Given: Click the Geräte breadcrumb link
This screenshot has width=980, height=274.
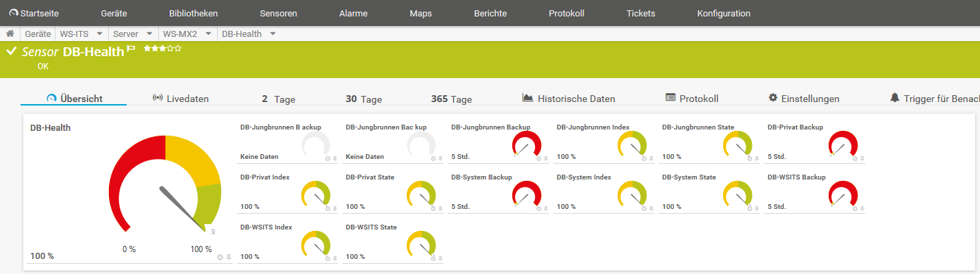Looking at the screenshot, I should click(x=38, y=34).
